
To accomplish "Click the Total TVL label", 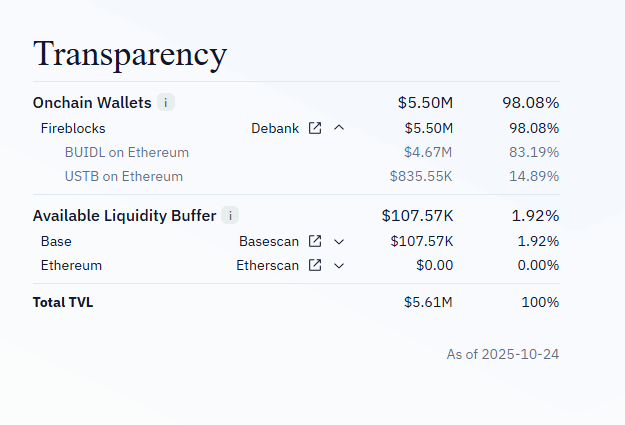I will (63, 302).
